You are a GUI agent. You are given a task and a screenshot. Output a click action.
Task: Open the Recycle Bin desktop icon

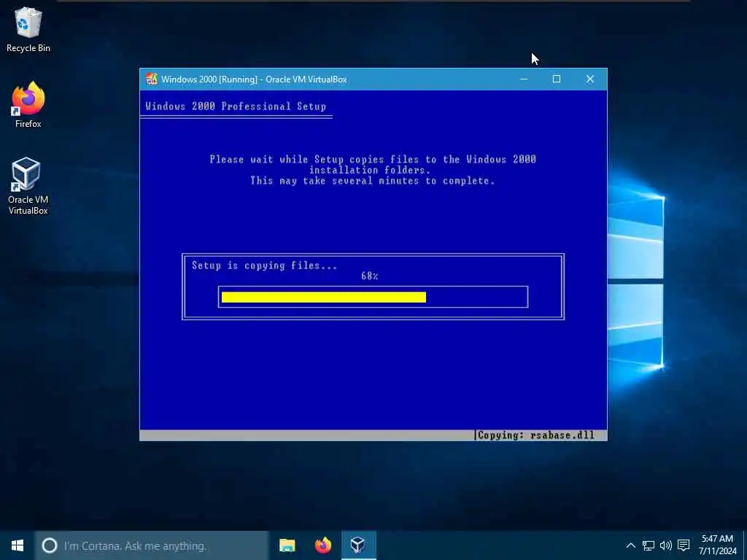click(28, 29)
